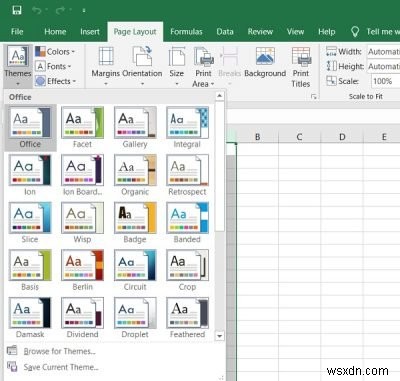Select column B header
Viewport: 400px width, 381px height.
pyautogui.click(x=257, y=137)
